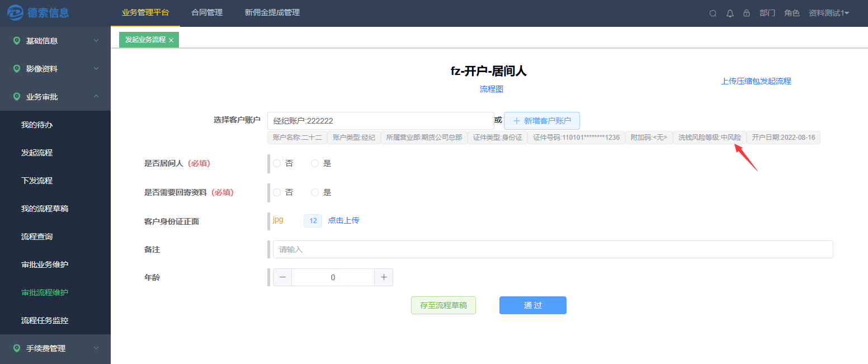The height and width of the screenshot is (364, 868).
Task: Select 否 for 是否需要回寄资料
Action: point(277,192)
